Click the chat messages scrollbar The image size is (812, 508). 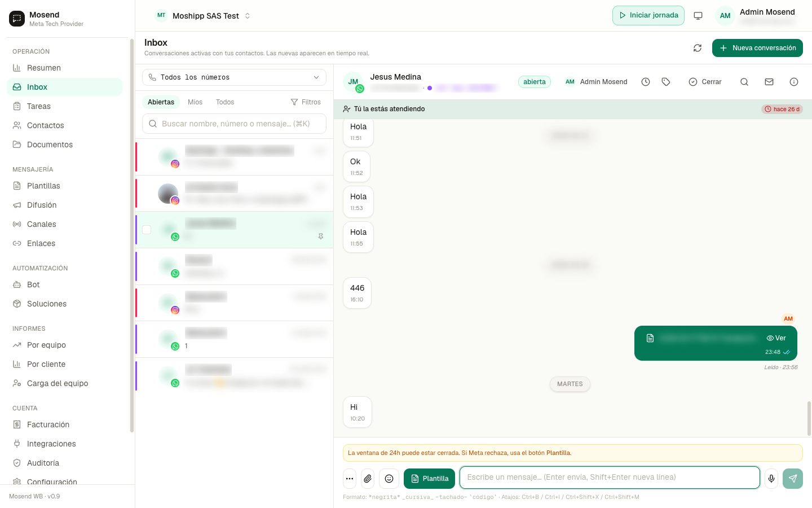coord(809,418)
